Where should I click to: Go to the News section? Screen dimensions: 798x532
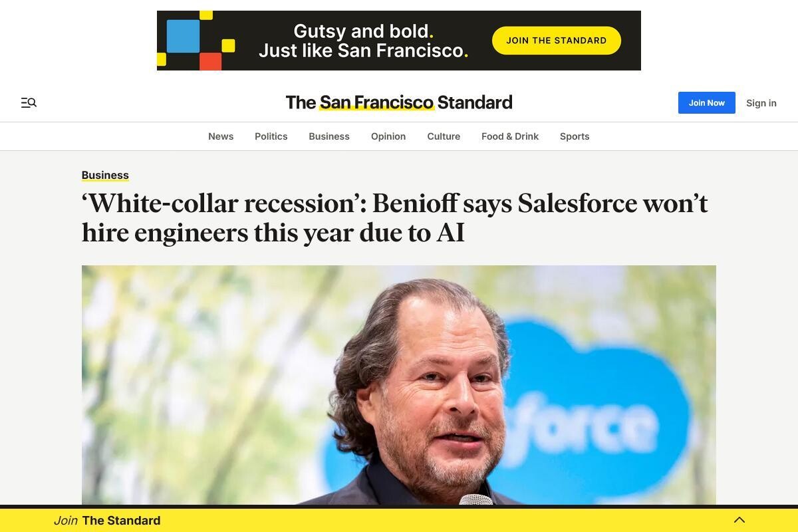pyautogui.click(x=221, y=136)
